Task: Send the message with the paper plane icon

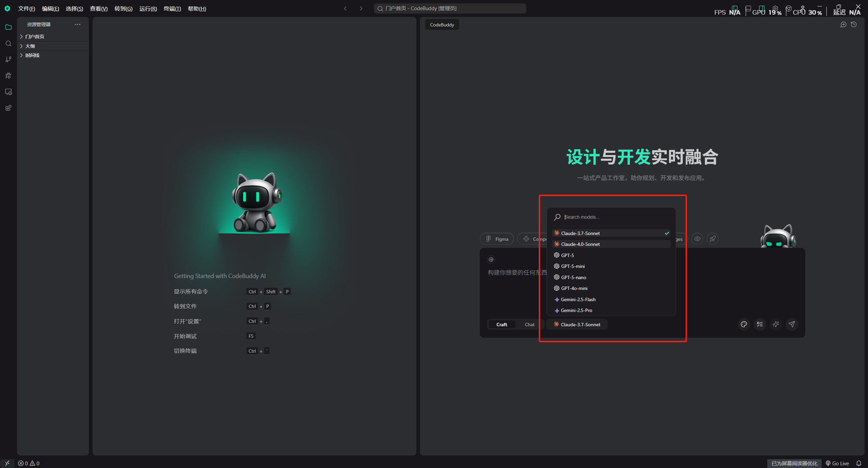Action: (792, 324)
